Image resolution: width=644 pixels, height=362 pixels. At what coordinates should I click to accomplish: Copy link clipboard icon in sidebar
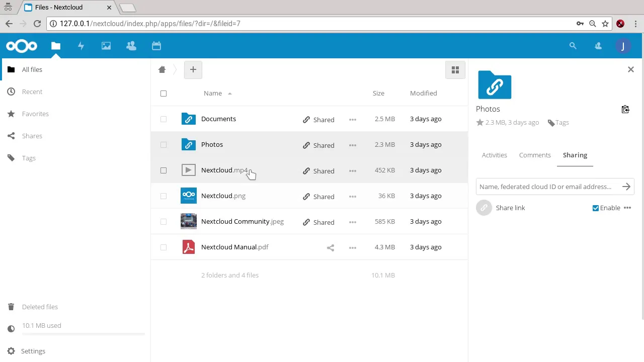click(625, 109)
